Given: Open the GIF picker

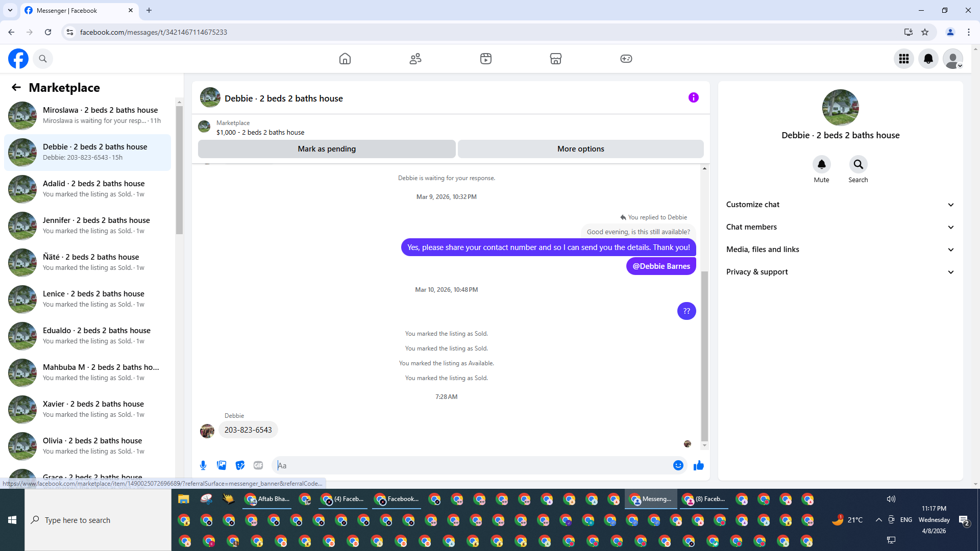Looking at the screenshot, I should tap(258, 465).
